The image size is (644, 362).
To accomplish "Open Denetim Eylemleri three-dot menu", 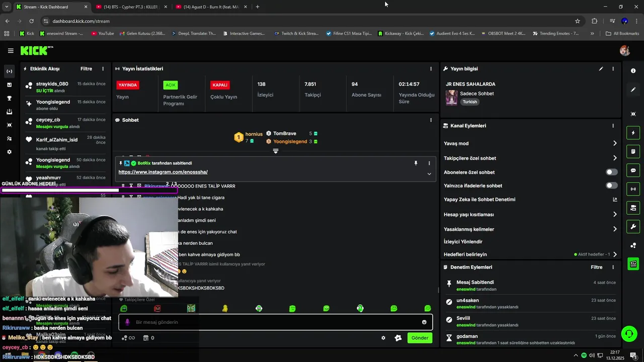I will coord(613,267).
